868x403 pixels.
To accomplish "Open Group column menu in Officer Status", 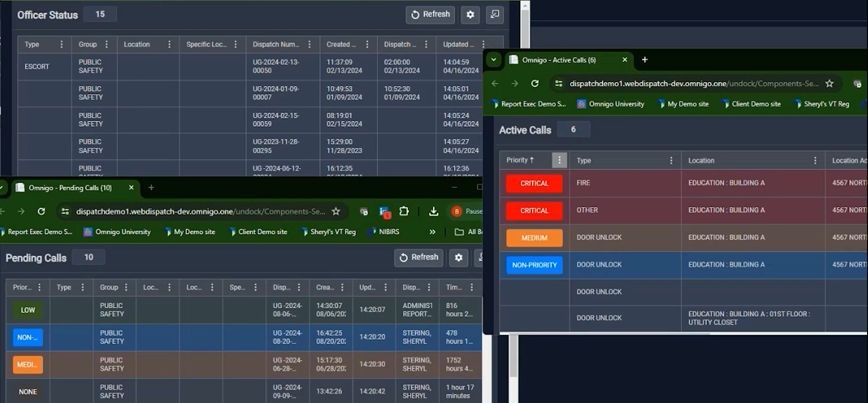I will 106,44.
